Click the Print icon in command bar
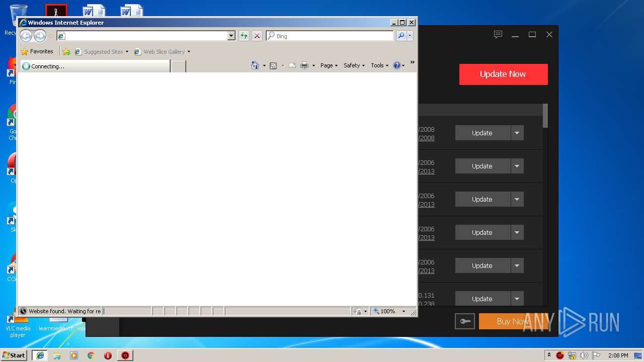644x362 pixels. (304, 65)
